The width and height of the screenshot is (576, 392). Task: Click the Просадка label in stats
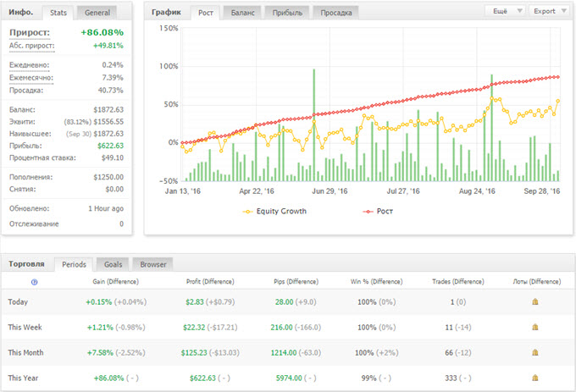point(26,91)
